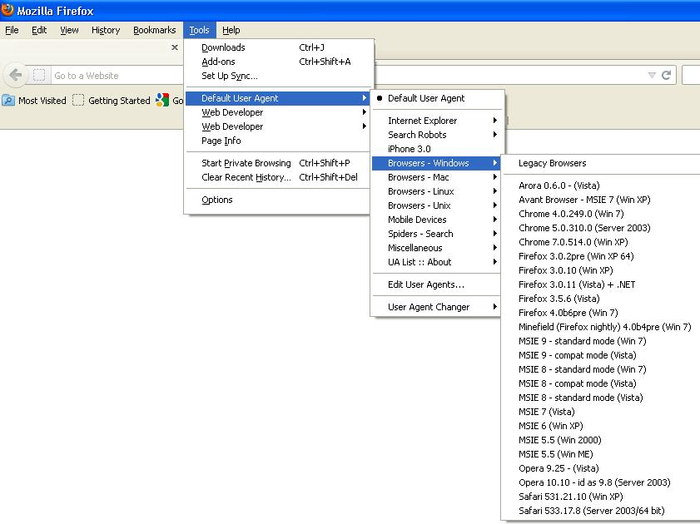This screenshot has width=700, height=524.
Task: Open the Bookmarks menu
Action: 154,30
